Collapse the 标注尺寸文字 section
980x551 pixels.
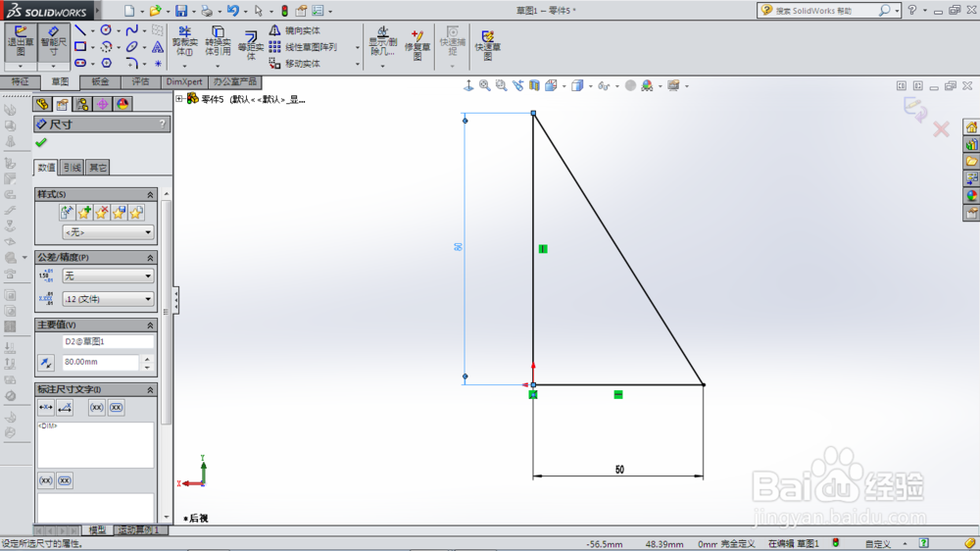[x=150, y=389]
